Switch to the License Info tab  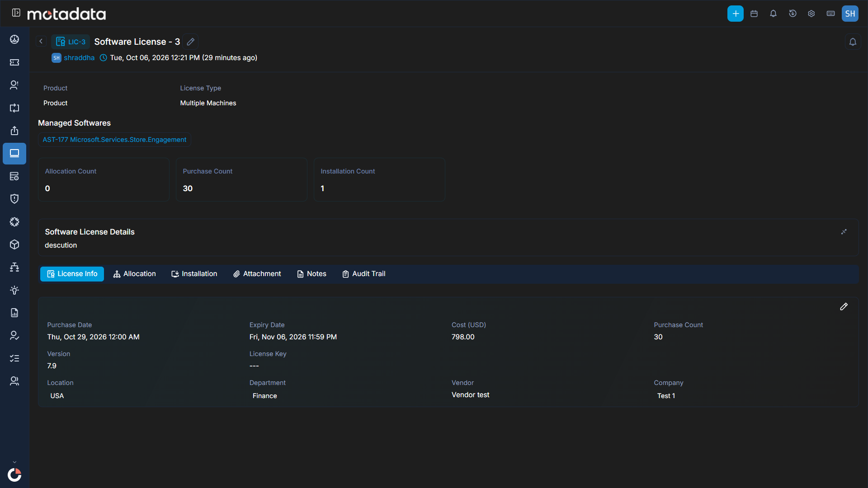72,274
